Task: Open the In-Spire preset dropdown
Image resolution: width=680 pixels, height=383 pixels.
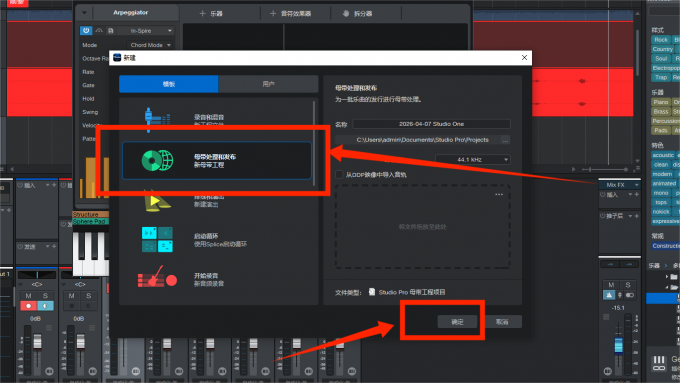Action: pos(145,31)
